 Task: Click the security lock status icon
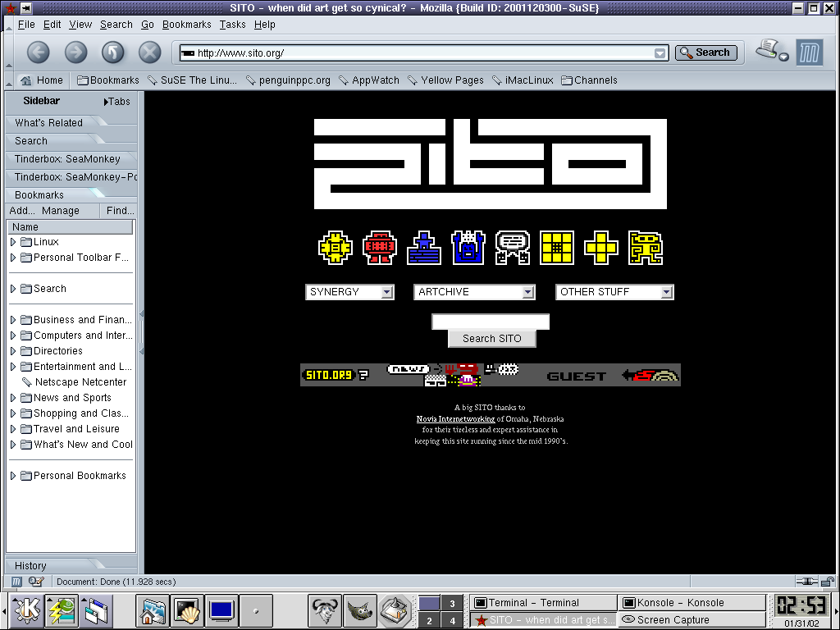pyautogui.click(x=828, y=582)
